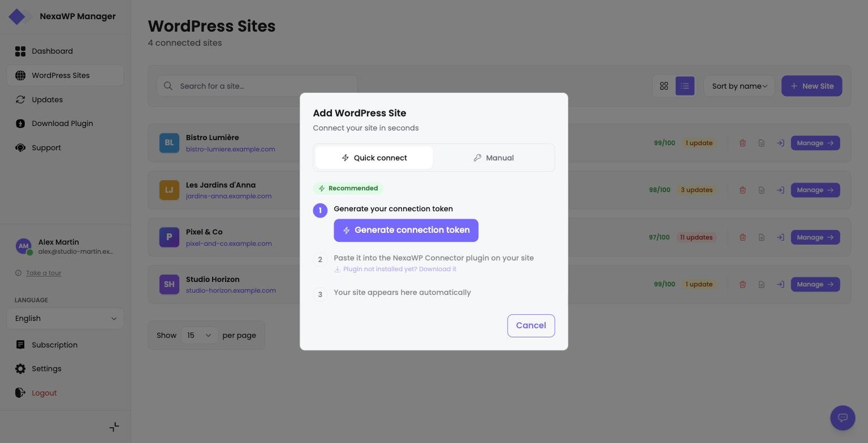Click the '98/100' score
Viewport: 868px width, 443px height.
click(x=659, y=190)
